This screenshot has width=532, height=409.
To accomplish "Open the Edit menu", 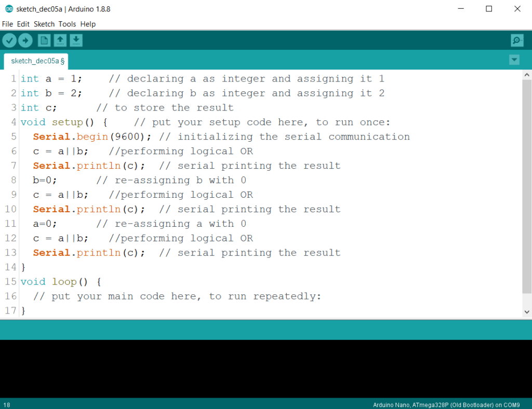I will click(x=23, y=24).
